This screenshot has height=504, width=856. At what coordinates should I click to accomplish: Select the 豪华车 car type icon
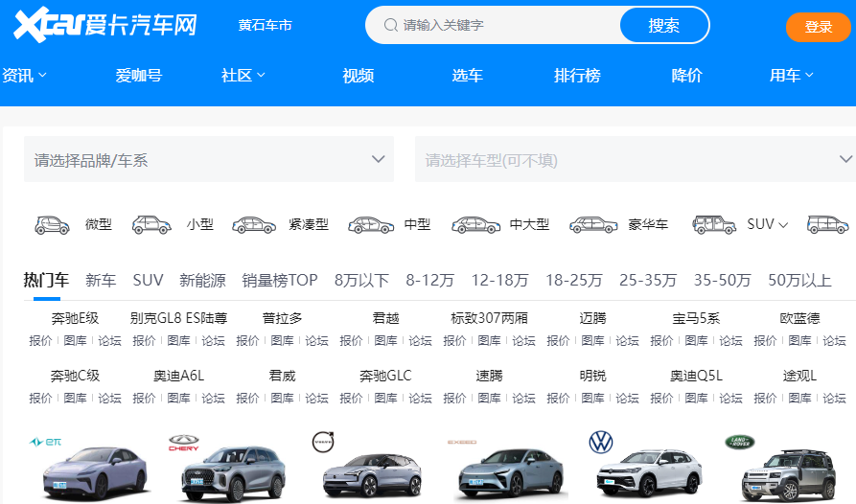click(593, 225)
